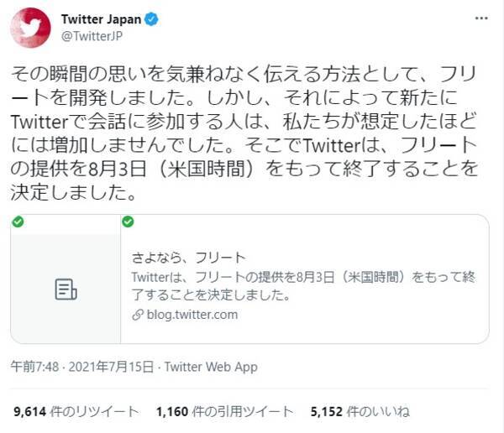Click the document icon in the link card
Screen dimensions: 504x433
tap(66, 290)
